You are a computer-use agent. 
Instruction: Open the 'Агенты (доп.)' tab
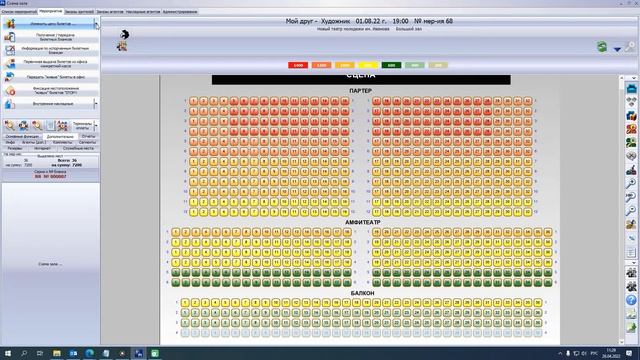pos(34,142)
